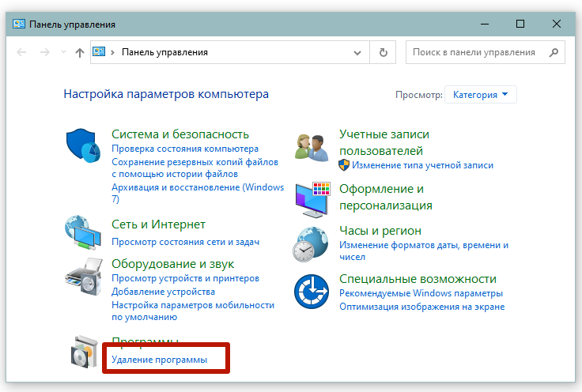Click Рекомендуемые Windows параметры link

[421, 293]
